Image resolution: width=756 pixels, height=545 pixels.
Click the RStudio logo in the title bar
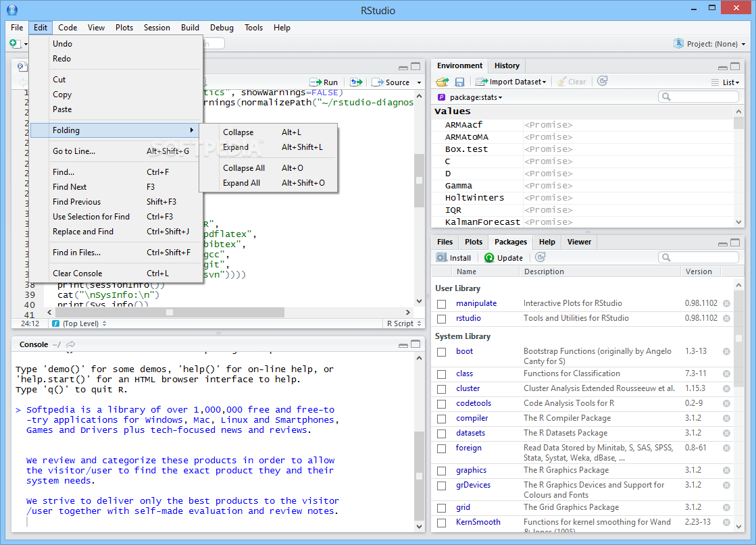click(12, 9)
